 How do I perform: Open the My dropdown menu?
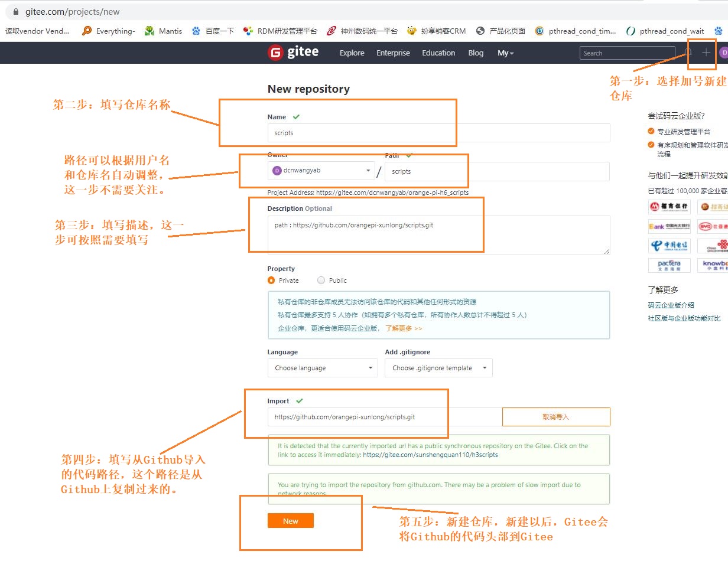pos(505,53)
